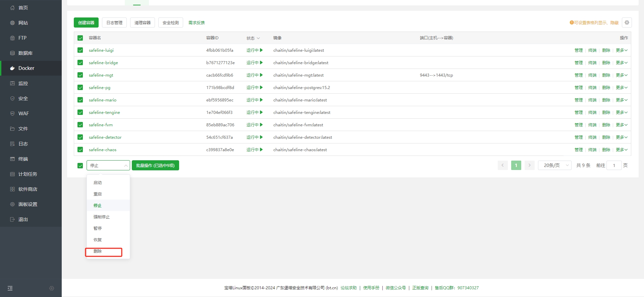Click the 面板设置 panel settings icon
The image size is (644, 297).
[x=12, y=204]
